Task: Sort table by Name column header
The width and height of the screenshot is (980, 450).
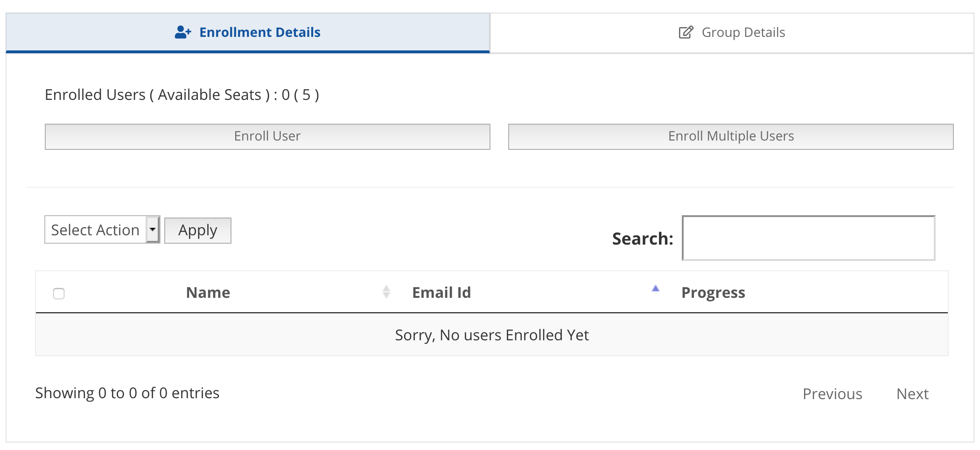Action: [x=208, y=292]
